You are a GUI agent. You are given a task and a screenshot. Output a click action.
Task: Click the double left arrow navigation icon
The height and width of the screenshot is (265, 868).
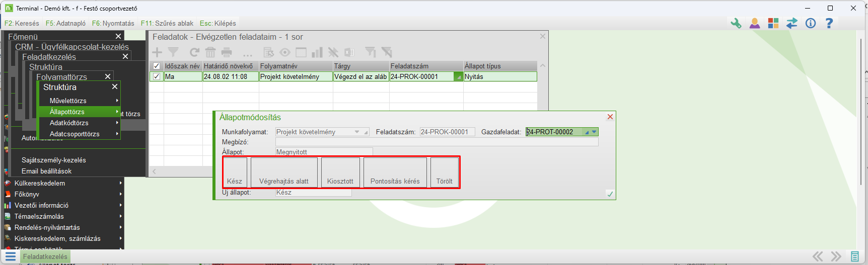pyautogui.click(x=818, y=256)
